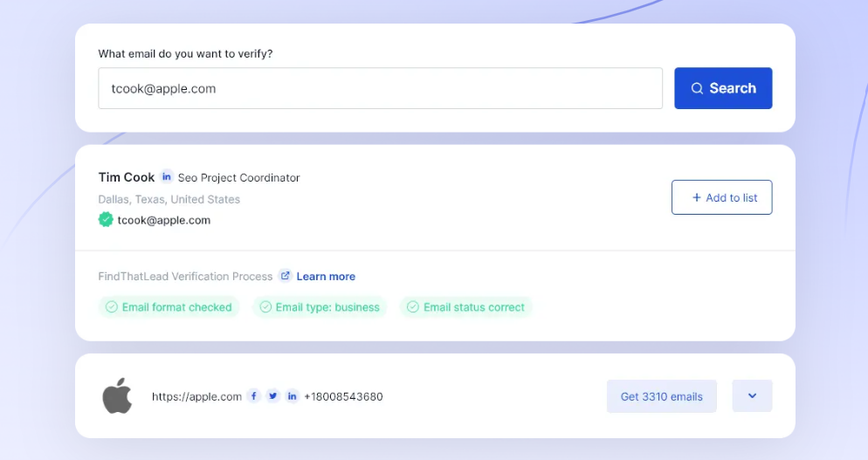Image resolution: width=868 pixels, height=460 pixels.
Task: Open Tim Cook's LinkedIn profile icon
Action: coord(167,177)
